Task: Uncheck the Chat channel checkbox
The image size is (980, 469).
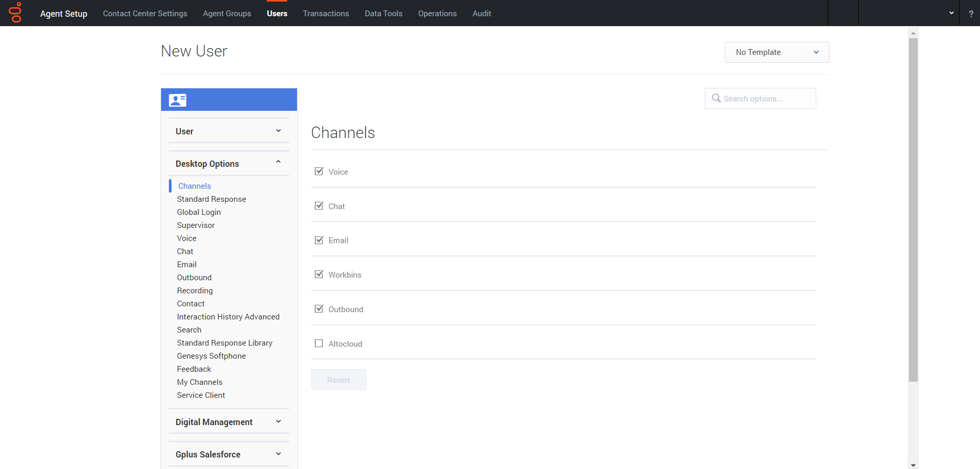Action: click(319, 205)
